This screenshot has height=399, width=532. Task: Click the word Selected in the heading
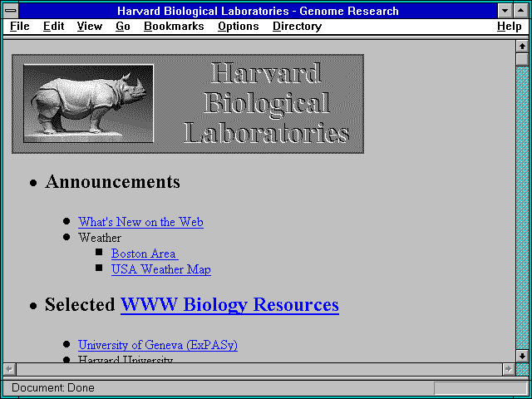[80, 304]
